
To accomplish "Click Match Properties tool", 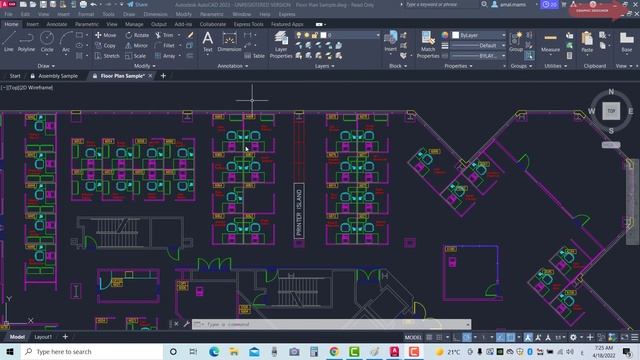I will 428,44.
